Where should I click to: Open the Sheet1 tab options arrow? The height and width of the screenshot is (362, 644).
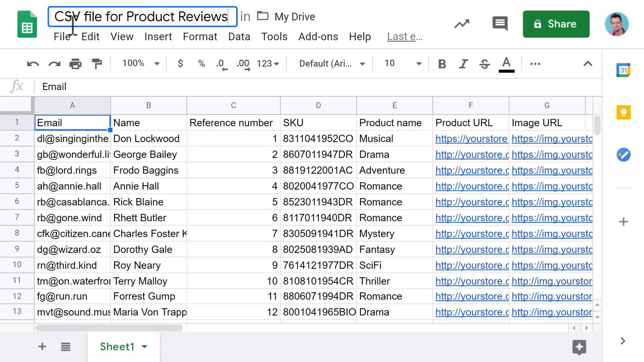click(x=145, y=347)
